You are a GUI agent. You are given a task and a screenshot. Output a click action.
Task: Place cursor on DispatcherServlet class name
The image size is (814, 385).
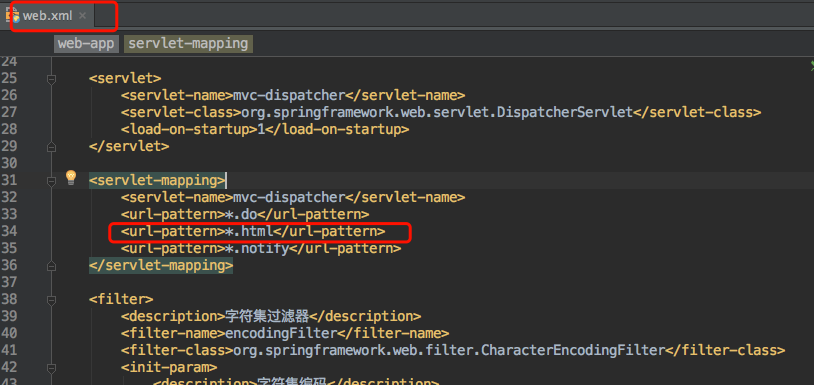click(x=564, y=112)
